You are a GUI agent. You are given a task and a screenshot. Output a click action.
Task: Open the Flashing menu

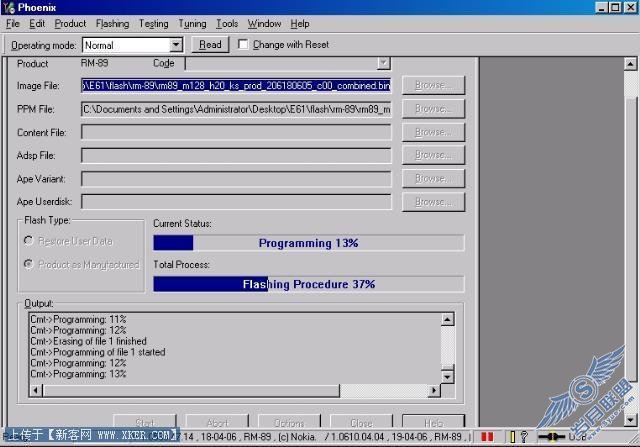(x=112, y=24)
